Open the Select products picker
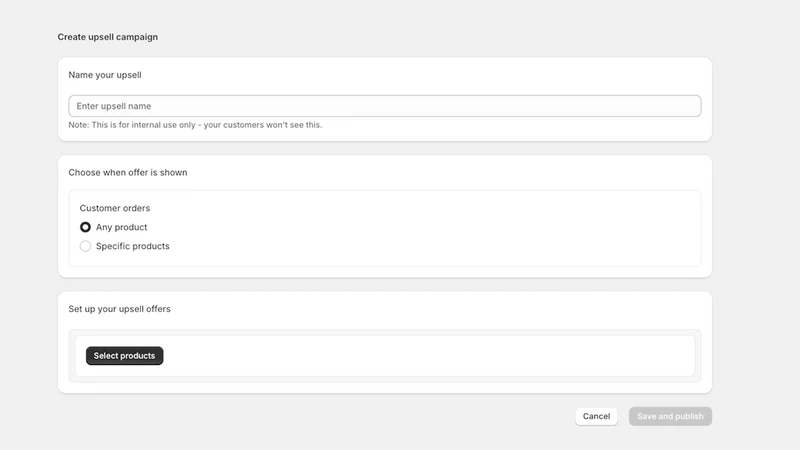This screenshot has height=450, width=800. click(x=124, y=356)
